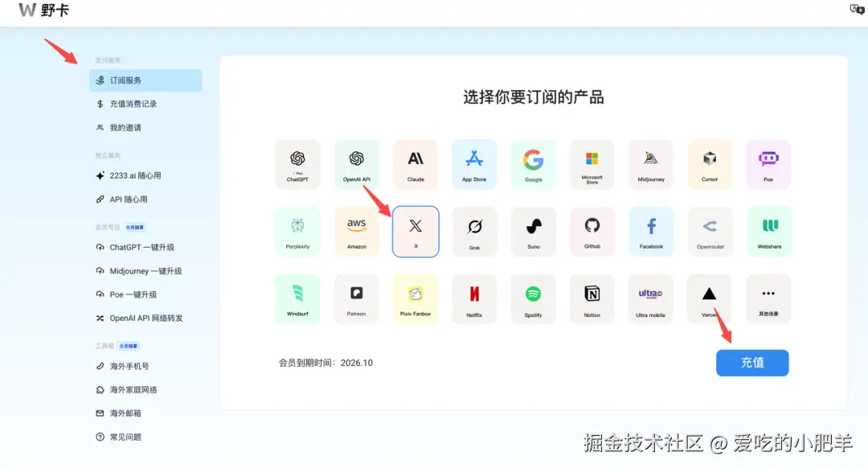
Task: Open 海外家庭网络 sidebar item
Action: tap(145, 389)
